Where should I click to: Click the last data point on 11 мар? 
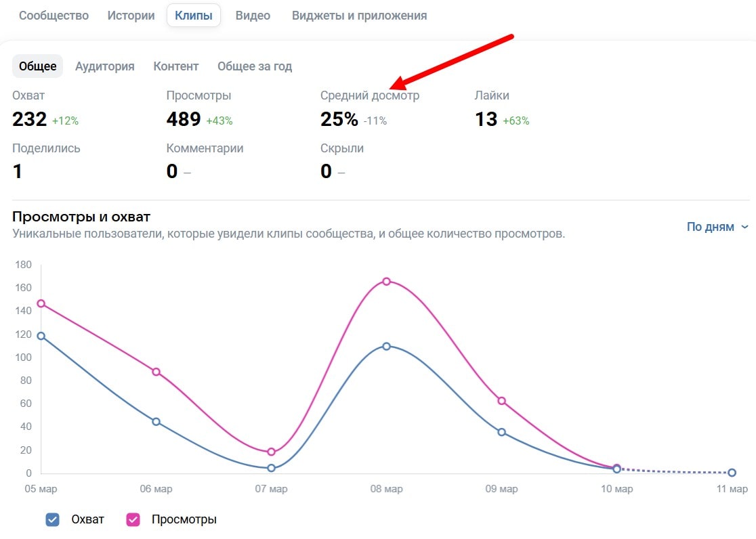(732, 473)
